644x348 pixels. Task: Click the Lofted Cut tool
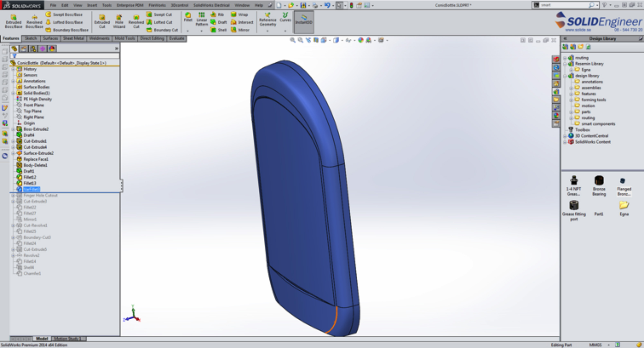coord(160,22)
